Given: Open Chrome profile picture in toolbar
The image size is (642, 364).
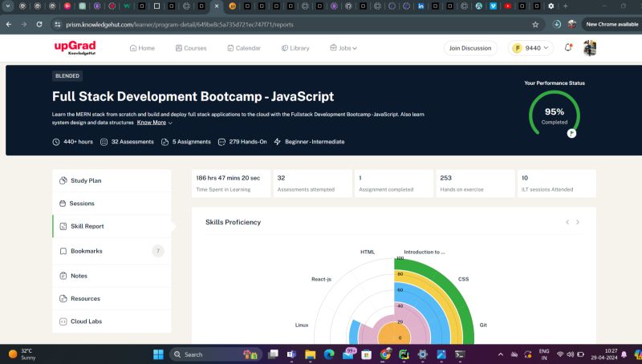Looking at the screenshot, I should [x=572, y=25].
